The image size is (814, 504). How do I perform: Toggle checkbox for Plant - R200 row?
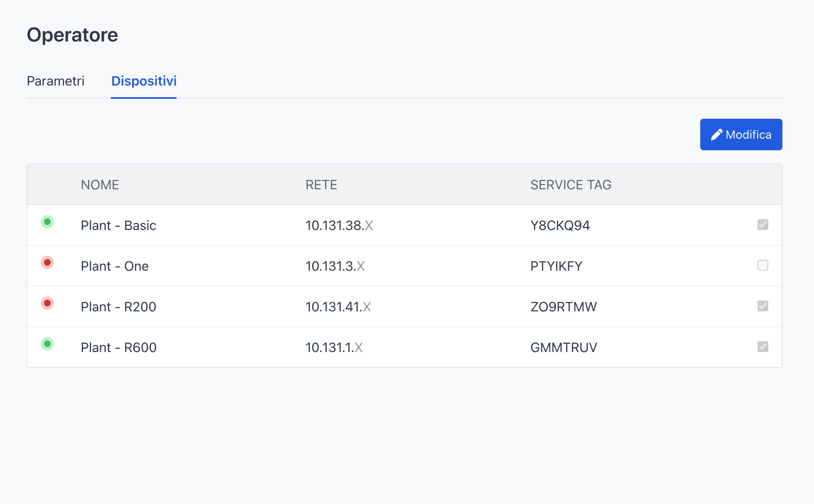pyautogui.click(x=763, y=306)
